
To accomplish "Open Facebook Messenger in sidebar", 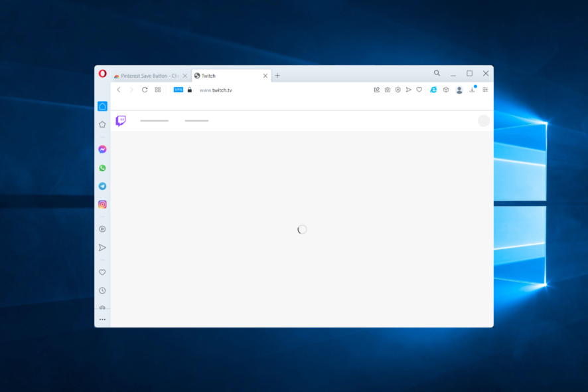I will (102, 149).
